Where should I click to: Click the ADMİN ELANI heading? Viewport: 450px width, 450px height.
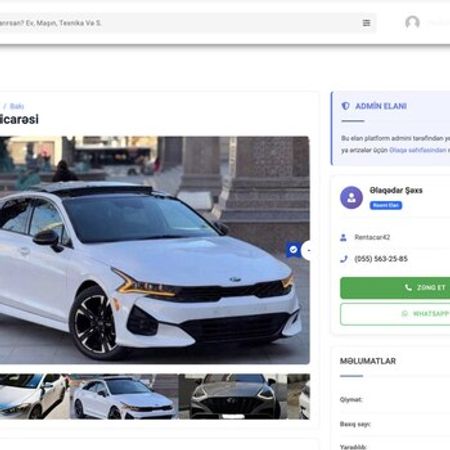381,106
